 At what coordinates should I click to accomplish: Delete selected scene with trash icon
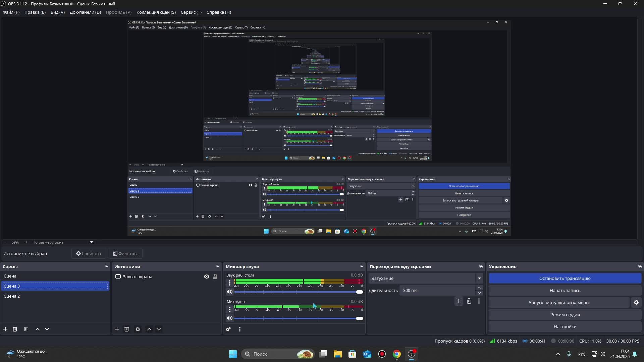(15, 329)
